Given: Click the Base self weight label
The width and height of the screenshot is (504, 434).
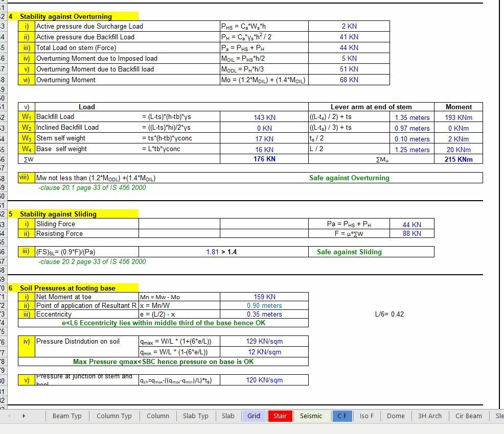Looking at the screenshot, I should pyautogui.click(x=61, y=149).
